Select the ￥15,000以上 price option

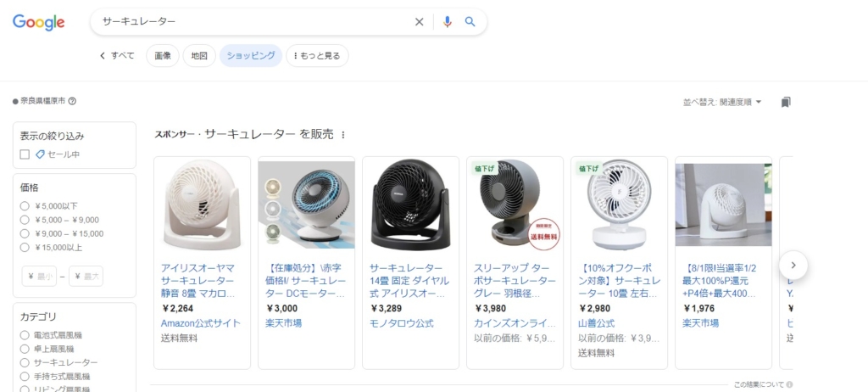pyautogui.click(x=25, y=247)
